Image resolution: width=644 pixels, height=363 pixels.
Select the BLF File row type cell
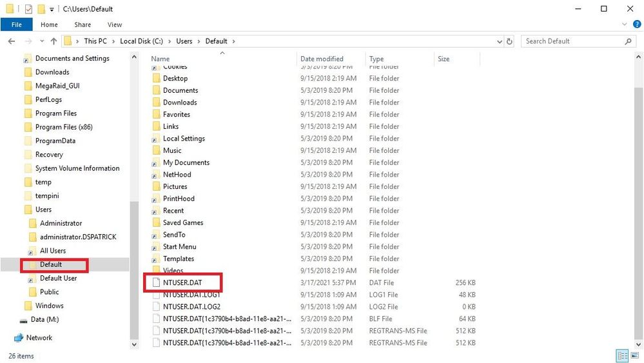(380, 319)
